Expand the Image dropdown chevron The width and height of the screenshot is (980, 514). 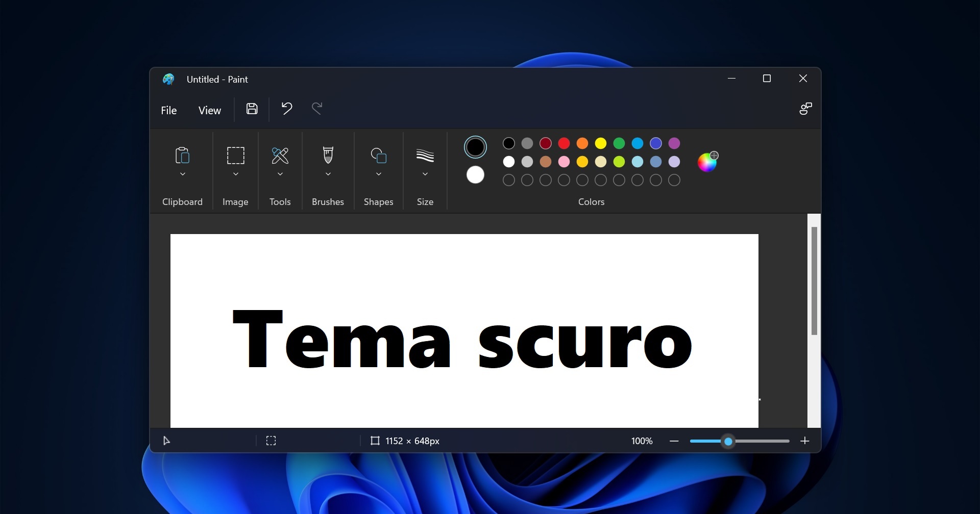pyautogui.click(x=236, y=174)
